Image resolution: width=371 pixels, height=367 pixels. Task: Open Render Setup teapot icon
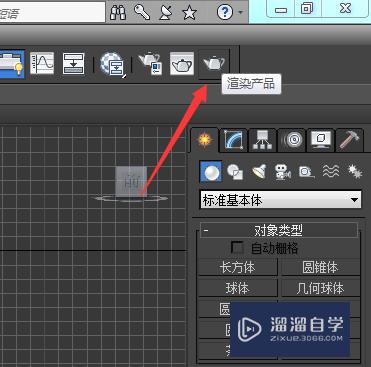(x=150, y=63)
